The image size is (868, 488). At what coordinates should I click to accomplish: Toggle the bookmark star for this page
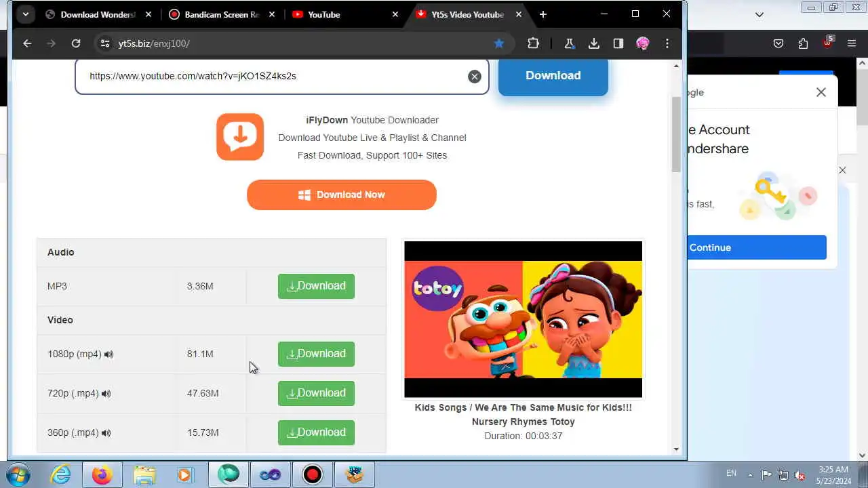point(499,43)
